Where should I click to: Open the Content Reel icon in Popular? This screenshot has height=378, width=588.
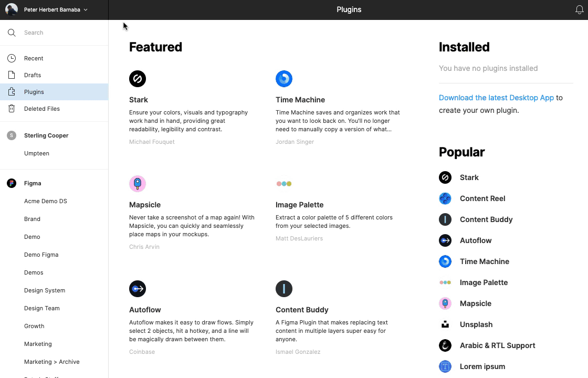(x=445, y=198)
